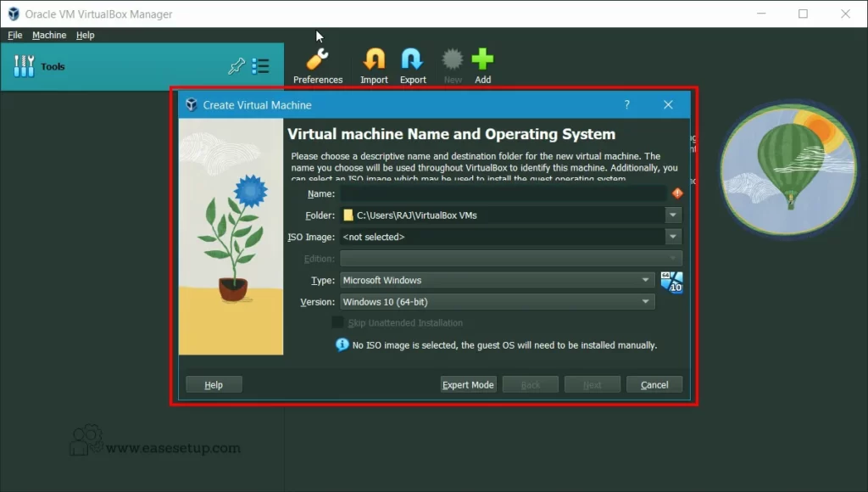Click the VirtualBox icon in main title bar

[x=14, y=14]
